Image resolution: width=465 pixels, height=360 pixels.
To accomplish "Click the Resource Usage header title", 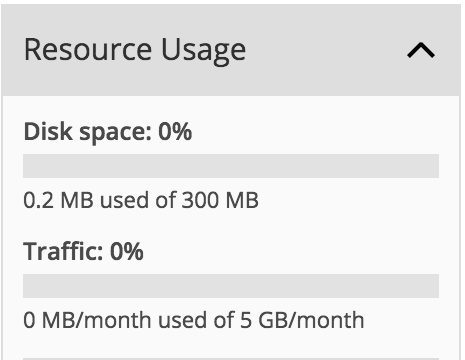I will 135,50.
